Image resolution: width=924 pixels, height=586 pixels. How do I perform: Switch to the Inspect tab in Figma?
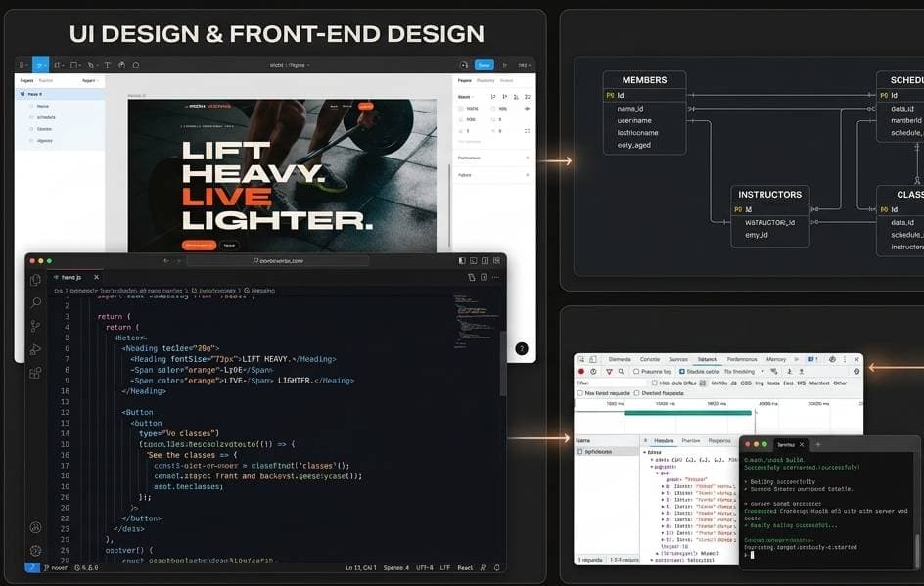pos(507,80)
